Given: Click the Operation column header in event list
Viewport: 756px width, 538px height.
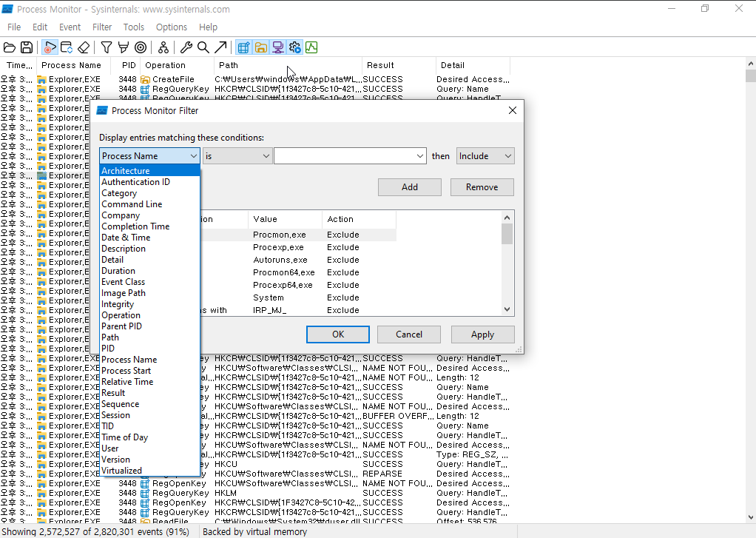Looking at the screenshot, I should click(x=177, y=65).
